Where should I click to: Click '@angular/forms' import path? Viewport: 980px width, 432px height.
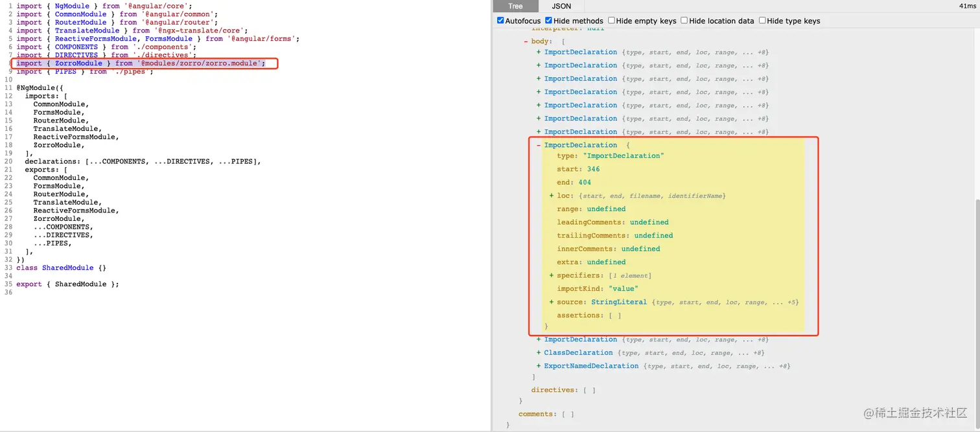(x=261, y=39)
